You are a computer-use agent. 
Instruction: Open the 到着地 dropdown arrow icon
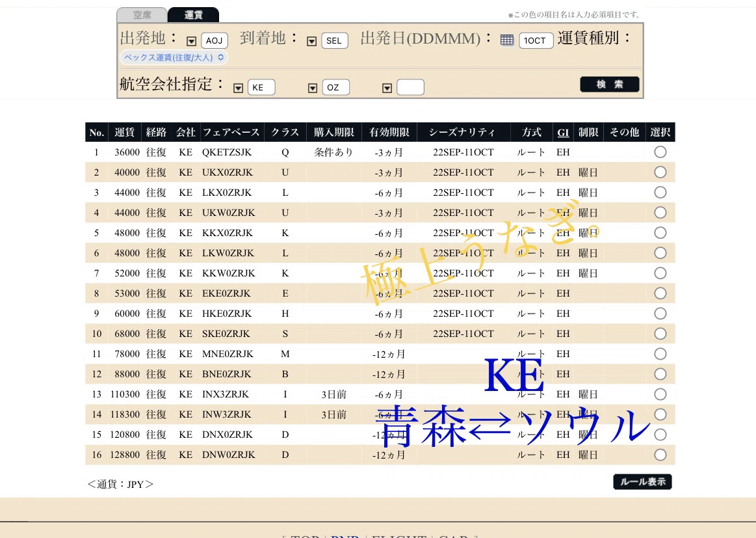pos(312,42)
